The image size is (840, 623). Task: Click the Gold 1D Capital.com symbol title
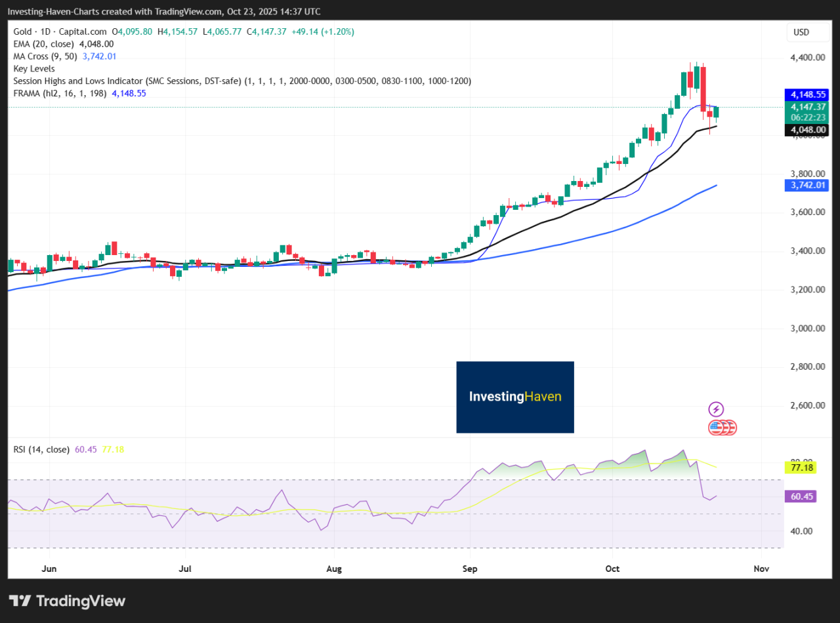click(60, 31)
